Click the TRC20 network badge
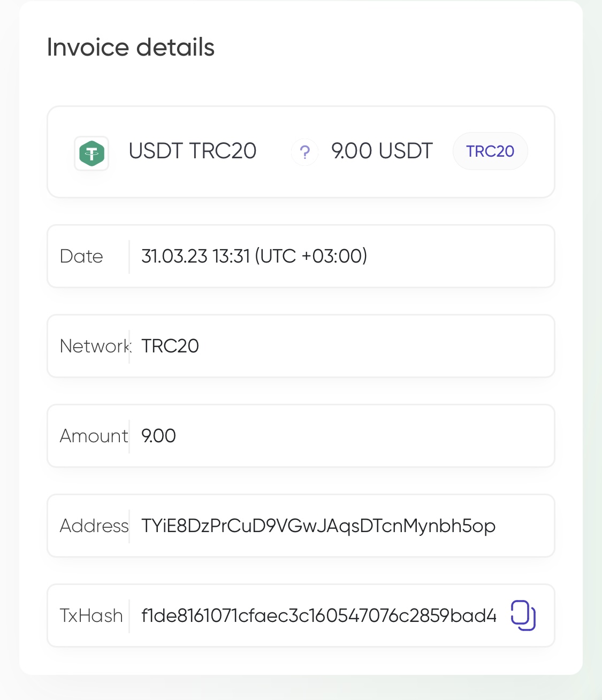The image size is (602, 700). coord(490,151)
